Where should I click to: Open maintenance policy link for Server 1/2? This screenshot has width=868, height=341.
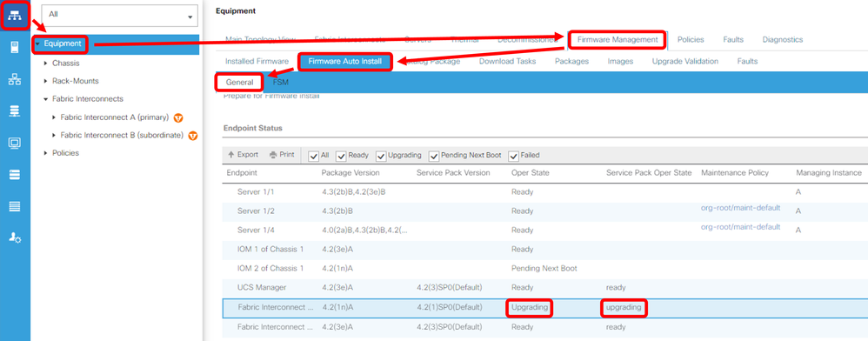(741, 208)
